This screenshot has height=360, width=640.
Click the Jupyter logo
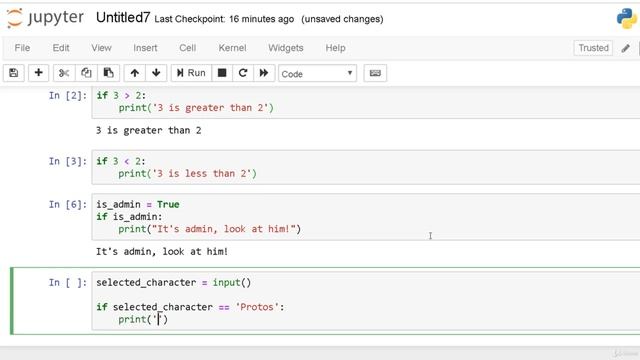tap(46, 18)
